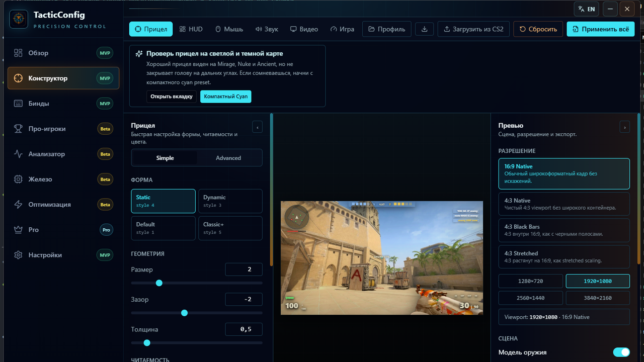Choose the Dynamic style 3 shape
This screenshot has width=644, height=362.
[230, 201]
